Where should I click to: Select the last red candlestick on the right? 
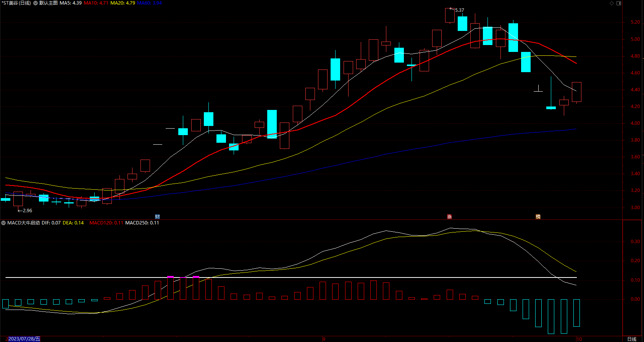[576, 92]
